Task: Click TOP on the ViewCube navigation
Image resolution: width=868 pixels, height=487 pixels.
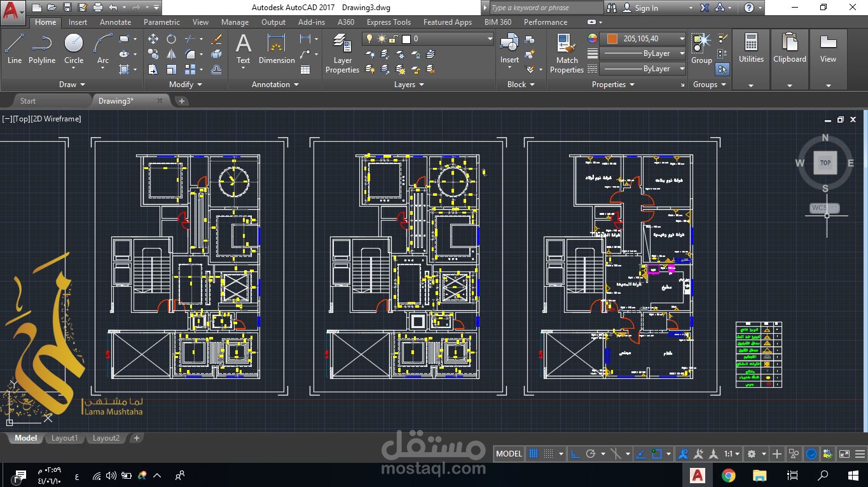Action: 825,163
